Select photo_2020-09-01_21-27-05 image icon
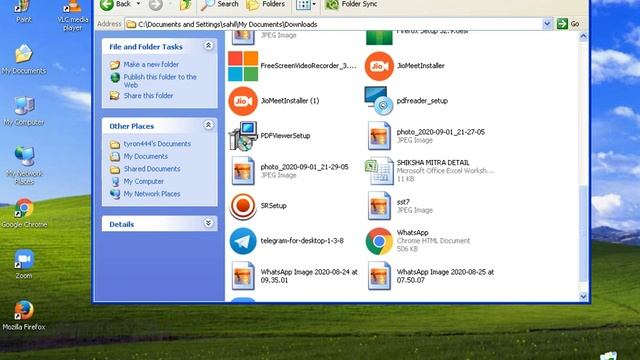Viewport: 640px width, 360px height. (379, 136)
